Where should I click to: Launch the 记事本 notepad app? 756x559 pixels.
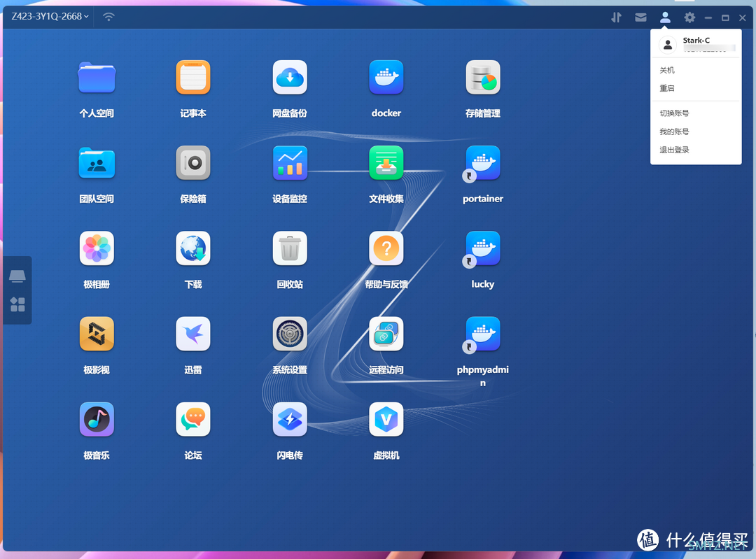pyautogui.click(x=193, y=78)
